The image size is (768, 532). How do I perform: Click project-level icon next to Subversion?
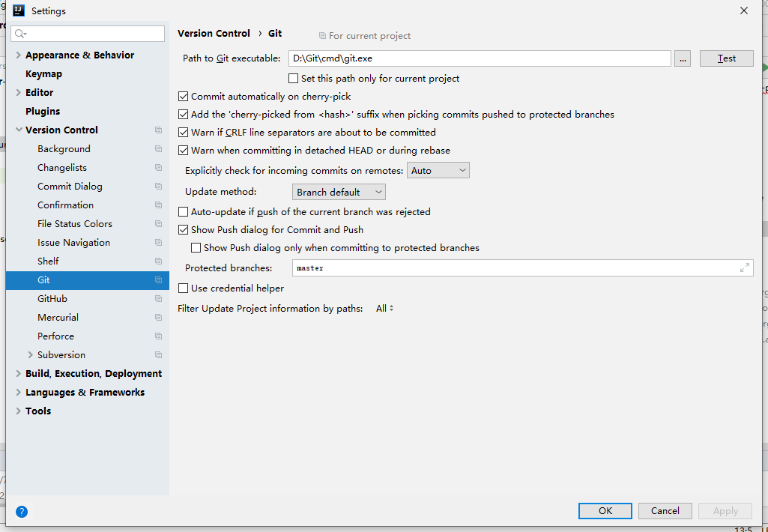tap(158, 355)
